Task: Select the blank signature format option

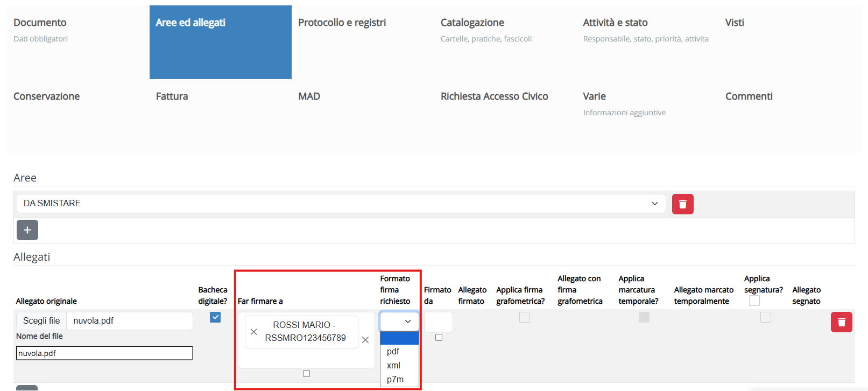Action: click(399, 338)
